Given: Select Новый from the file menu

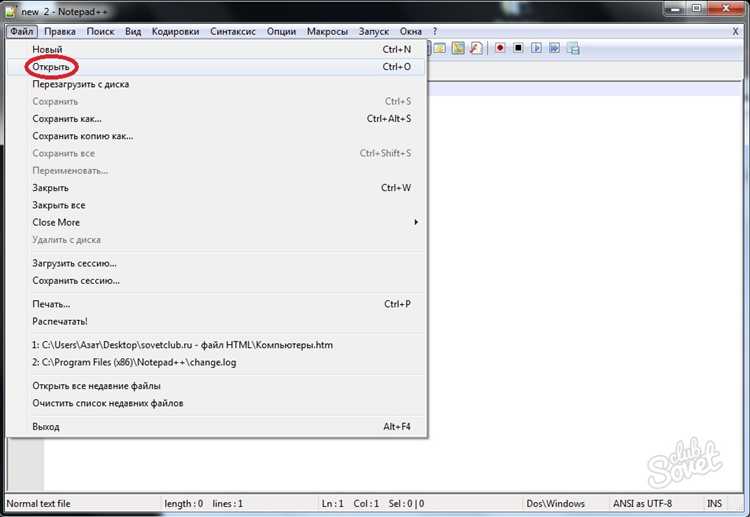Looking at the screenshot, I should click(216, 49).
